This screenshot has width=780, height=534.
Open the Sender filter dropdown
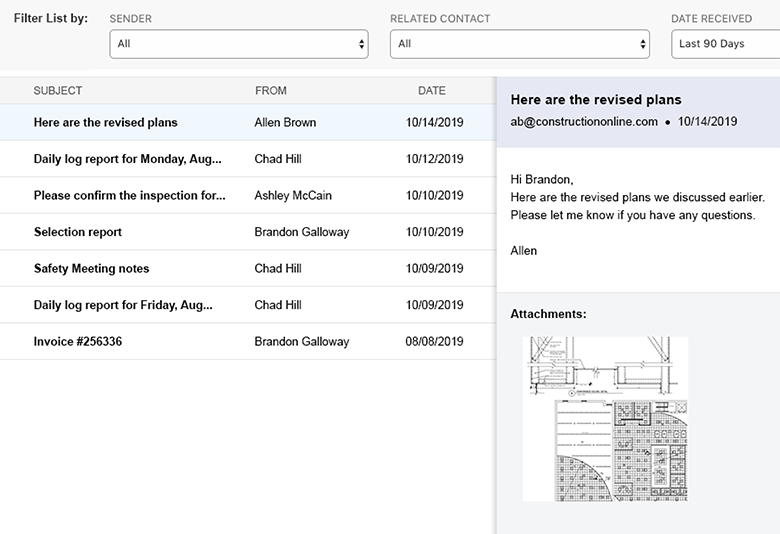coord(238,44)
